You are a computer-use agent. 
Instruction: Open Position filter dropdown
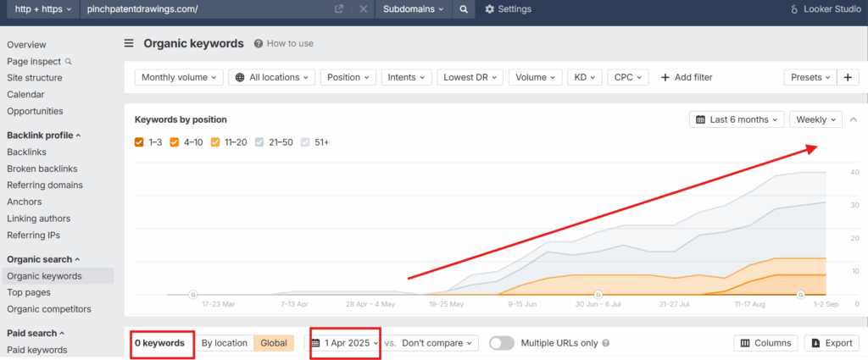pyautogui.click(x=348, y=77)
